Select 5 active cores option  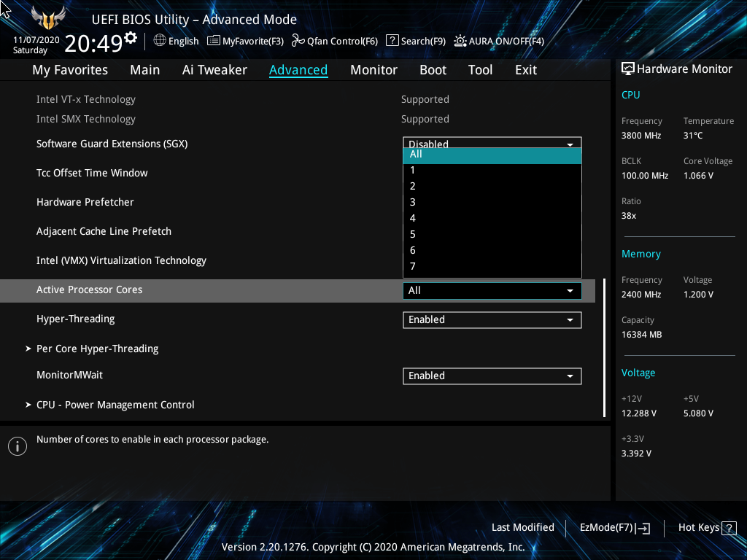[492, 235]
